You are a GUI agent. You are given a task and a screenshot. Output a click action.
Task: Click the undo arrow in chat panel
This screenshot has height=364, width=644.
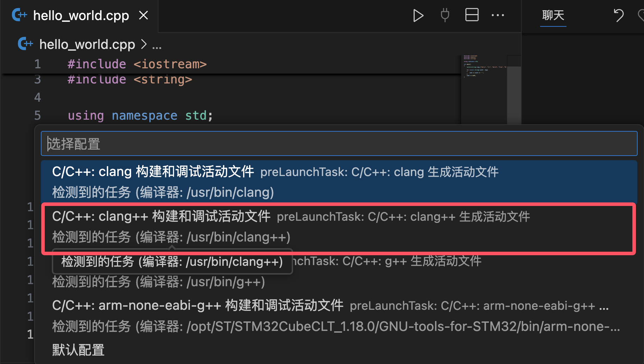point(618,15)
